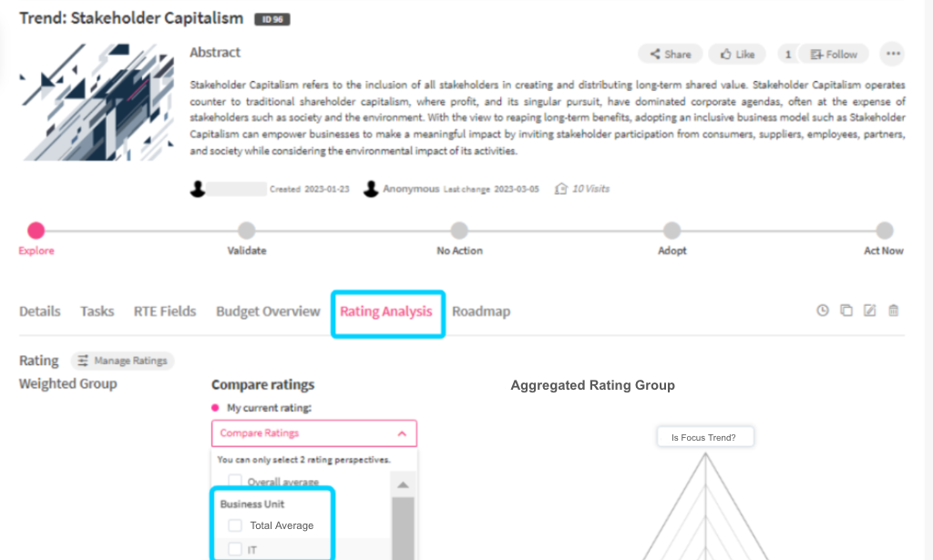Check the Total Average checkbox
The width and height of the screenshot is (933, 560).
click(235, 525)
